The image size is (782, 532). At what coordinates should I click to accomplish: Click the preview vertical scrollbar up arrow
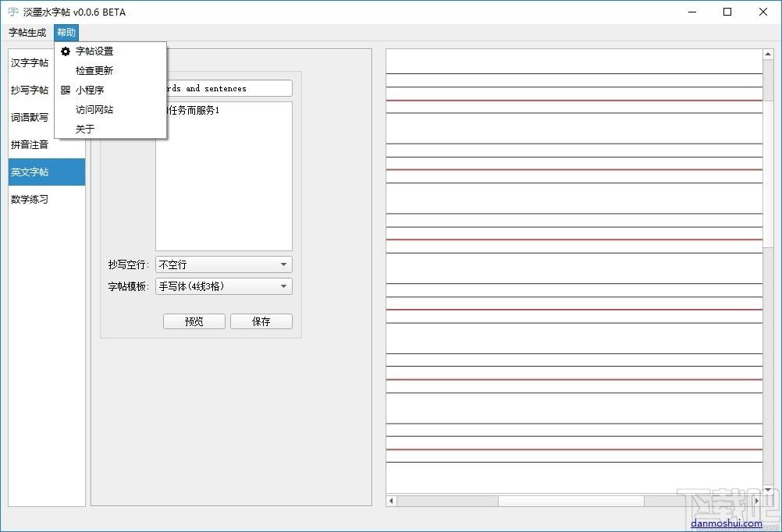(x=768, y=55)
